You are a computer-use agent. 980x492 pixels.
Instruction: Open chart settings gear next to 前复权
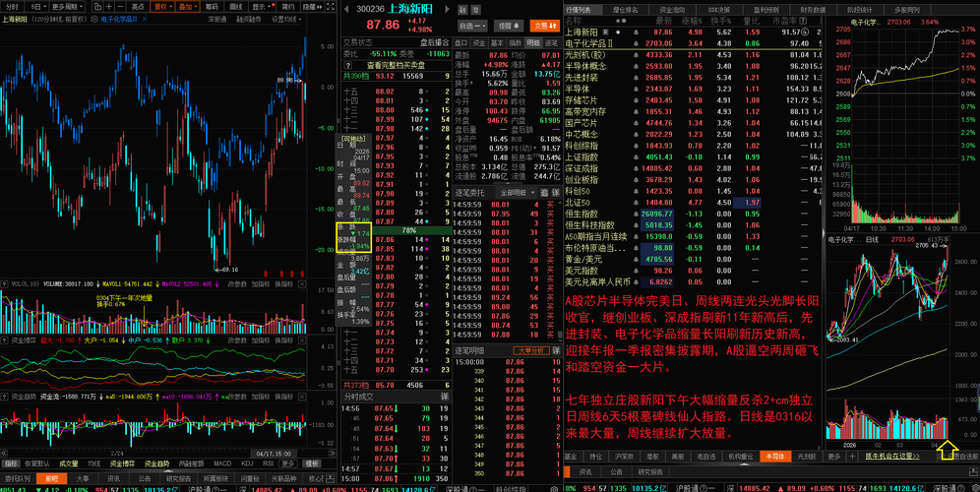point(93,19)
